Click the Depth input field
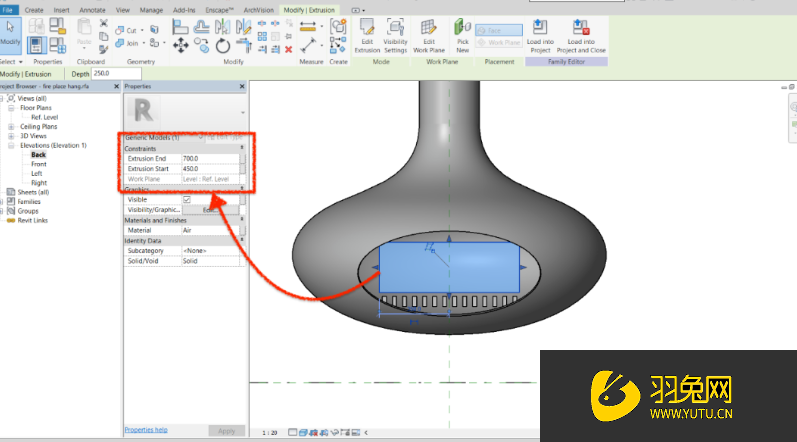Viewport: 797px width, 442px height. (x=117, y=74)
